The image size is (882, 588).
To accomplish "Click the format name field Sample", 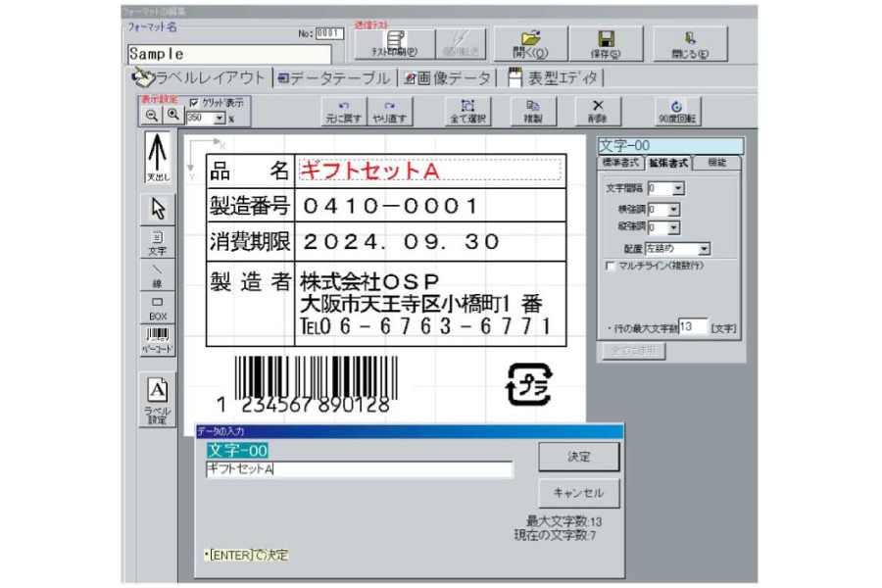I will (229, 54).
